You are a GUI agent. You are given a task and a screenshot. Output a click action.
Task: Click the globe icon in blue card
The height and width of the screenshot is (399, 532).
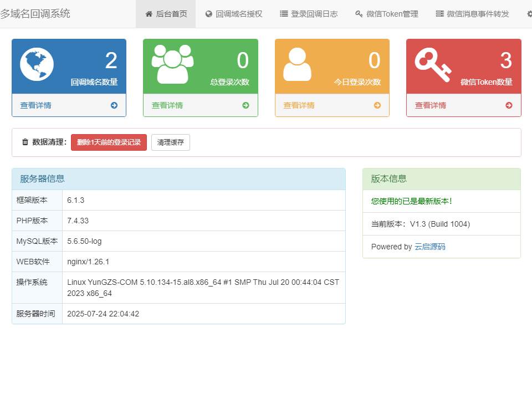click(37, 64)
